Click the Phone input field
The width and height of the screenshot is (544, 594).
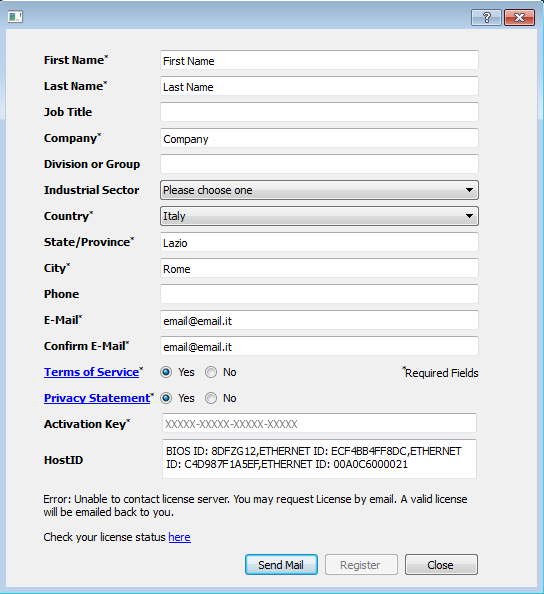click(319, 294)
